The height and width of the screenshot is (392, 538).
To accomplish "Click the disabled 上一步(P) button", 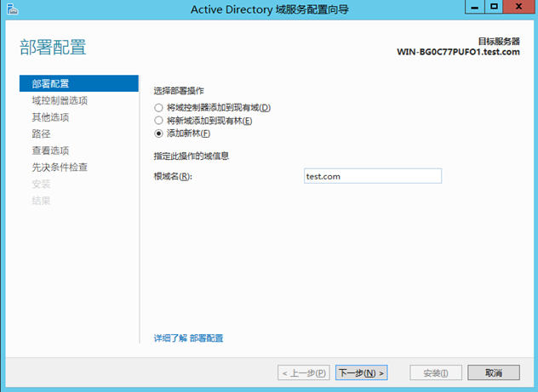I will pyautogui.click(x=304, y=372).
